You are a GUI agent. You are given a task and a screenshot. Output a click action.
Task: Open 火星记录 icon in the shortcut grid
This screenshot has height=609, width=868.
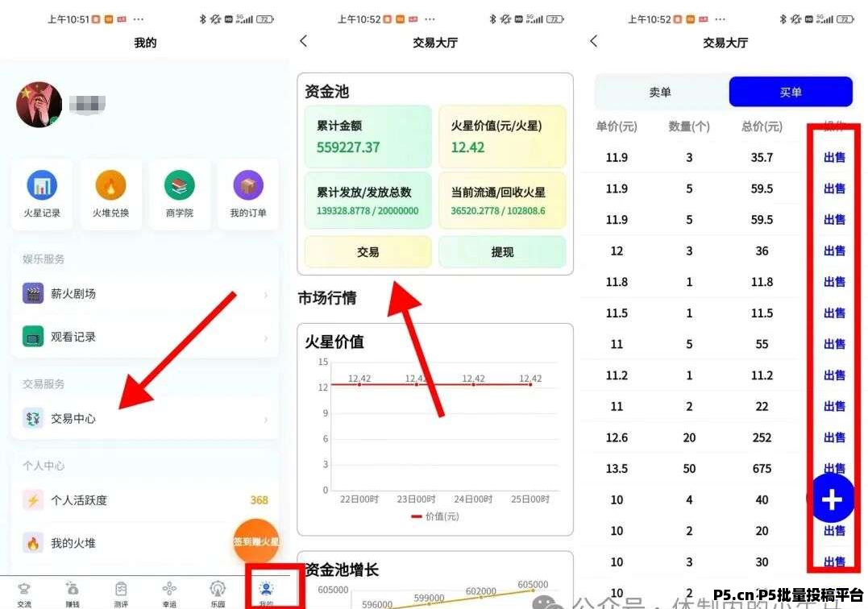point(42,187)
